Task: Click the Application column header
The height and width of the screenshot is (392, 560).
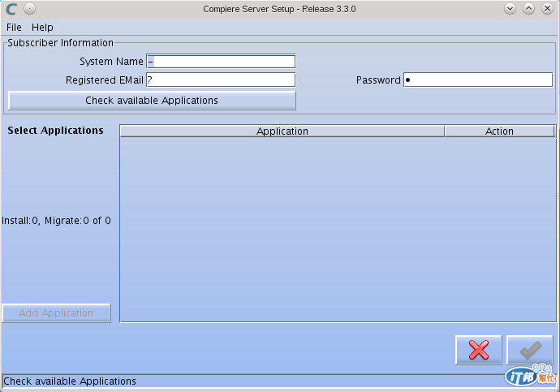Action: click(x=282, y=131)
